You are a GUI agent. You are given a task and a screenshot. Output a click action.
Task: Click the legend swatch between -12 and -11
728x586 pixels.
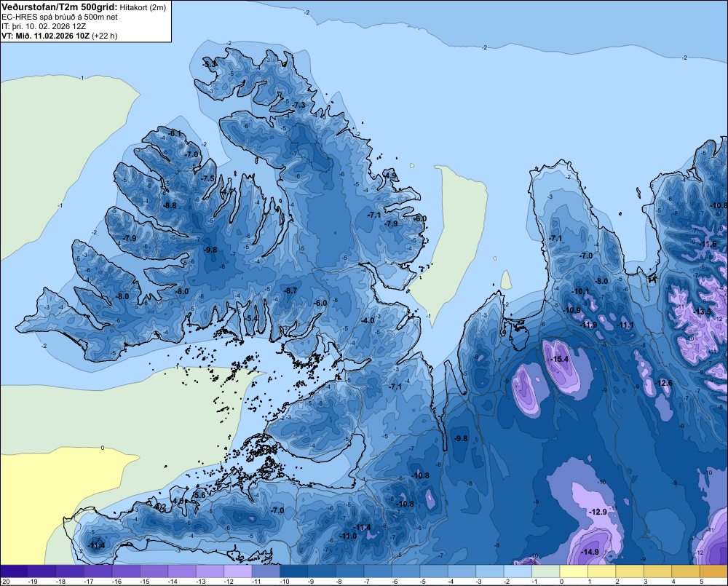click(238, 571)
